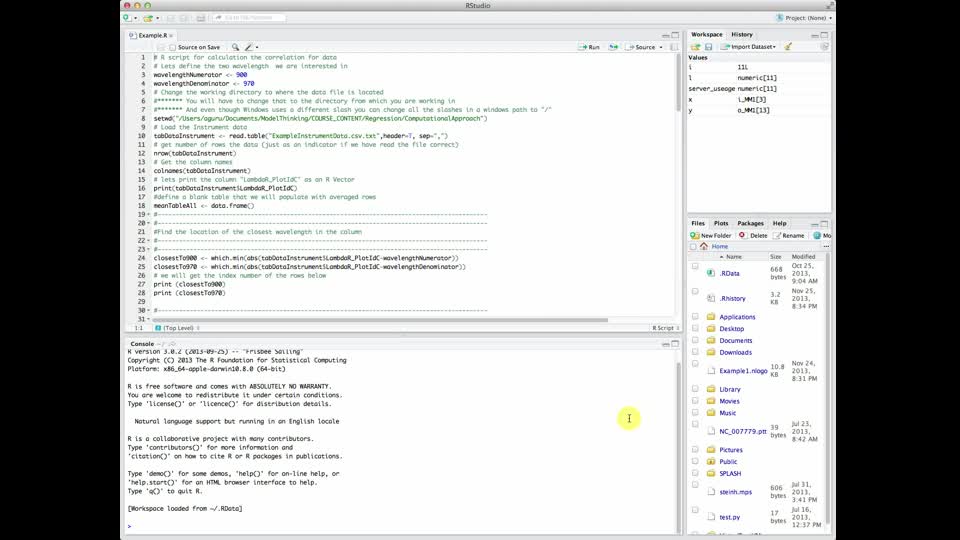Click the Load Workspace folder icon
This screenshot has height=540, width=960.
(x=695, y=47)
